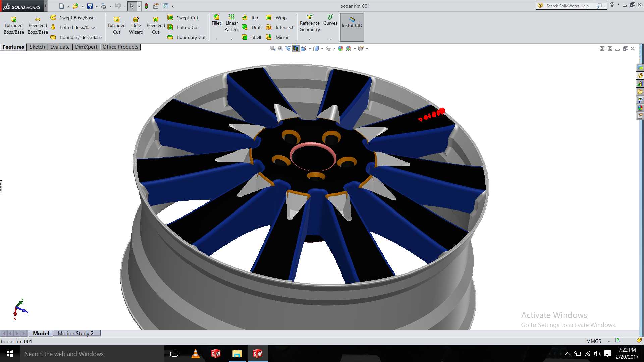Open the Hole Wizard
This screenshot has width=644, height=362.
coord(136,25)
